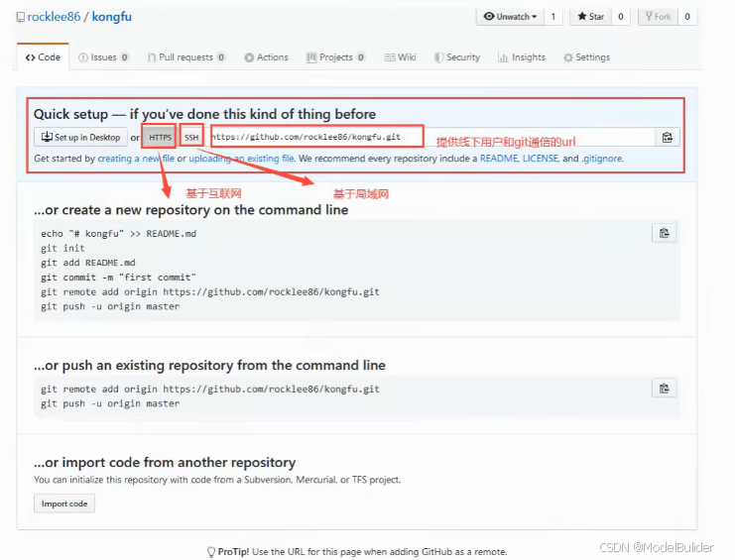Switch to the Issues tab
The height and width of the screenshot is (560, 735).
103,57
